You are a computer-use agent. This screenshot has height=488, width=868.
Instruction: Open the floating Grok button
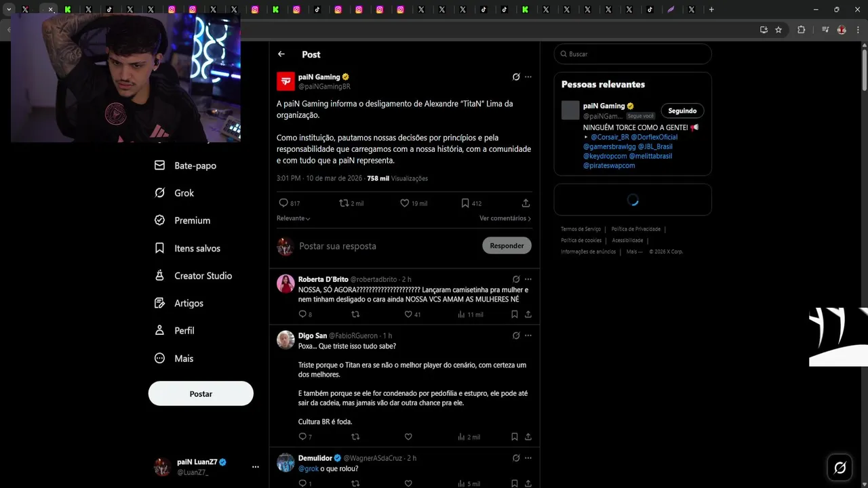(840, 467)
